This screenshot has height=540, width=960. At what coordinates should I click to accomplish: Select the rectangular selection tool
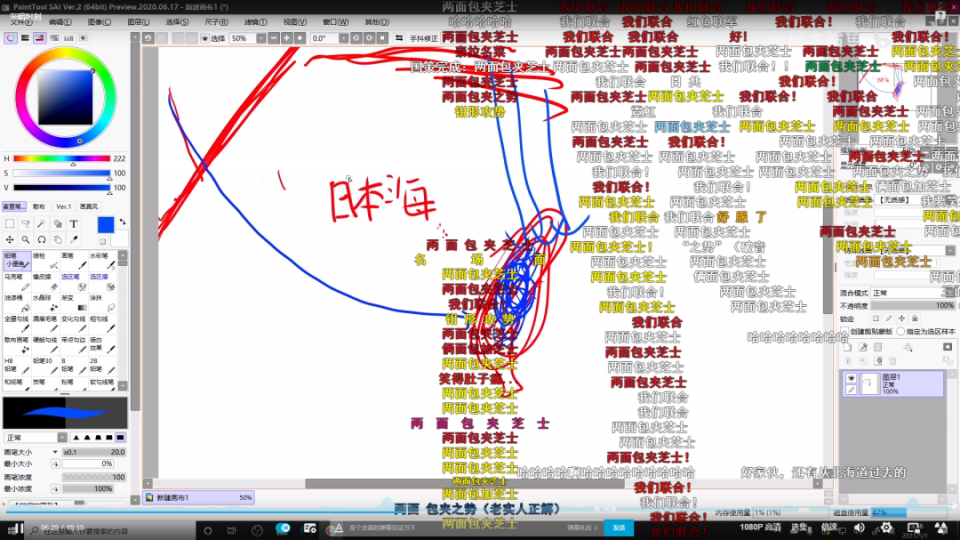(x=10, y=224)
